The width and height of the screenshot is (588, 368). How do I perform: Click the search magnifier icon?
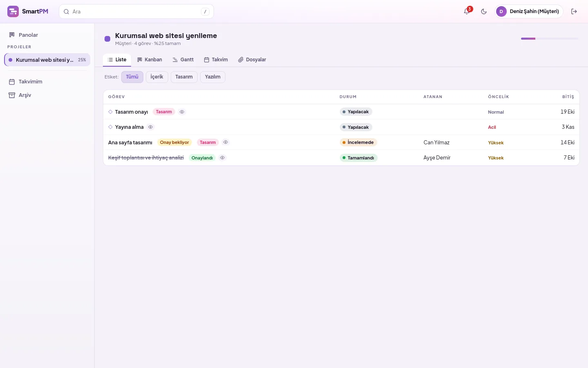[x=66, y=12]
